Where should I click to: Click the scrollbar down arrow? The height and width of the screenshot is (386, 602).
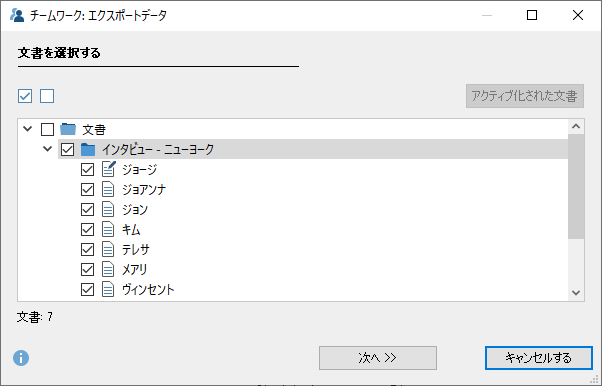point(576,293)
